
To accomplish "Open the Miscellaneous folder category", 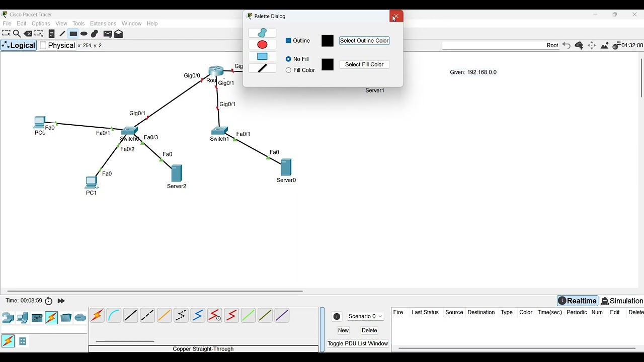I will point(66,318).
